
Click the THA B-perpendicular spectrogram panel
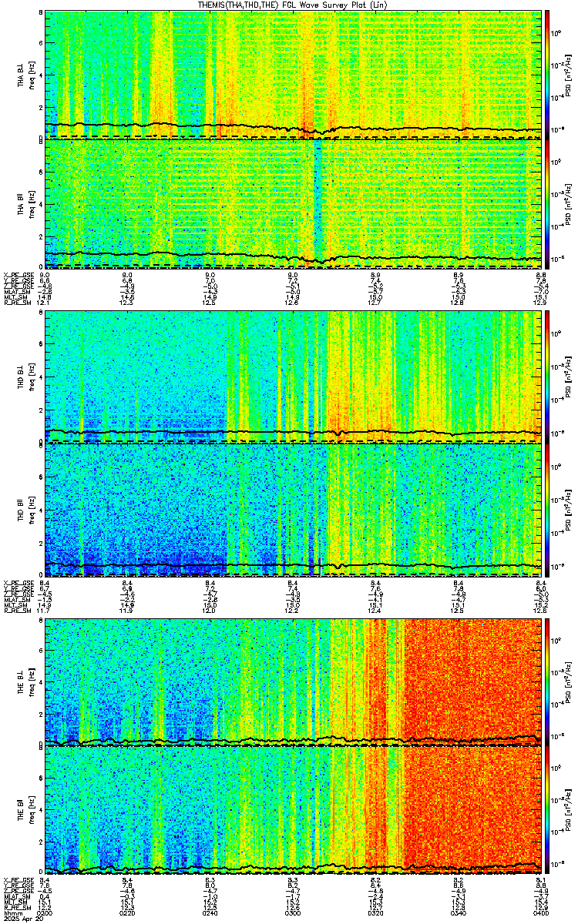[294, 75]
